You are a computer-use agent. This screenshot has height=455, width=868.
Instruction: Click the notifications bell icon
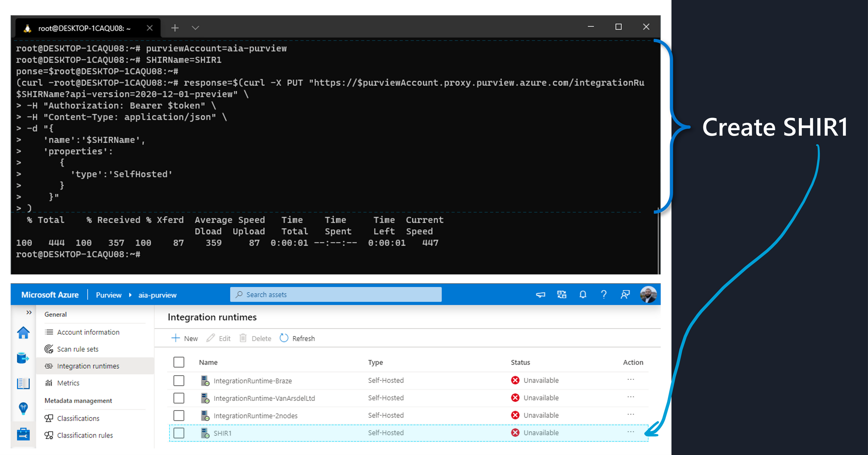583,294
